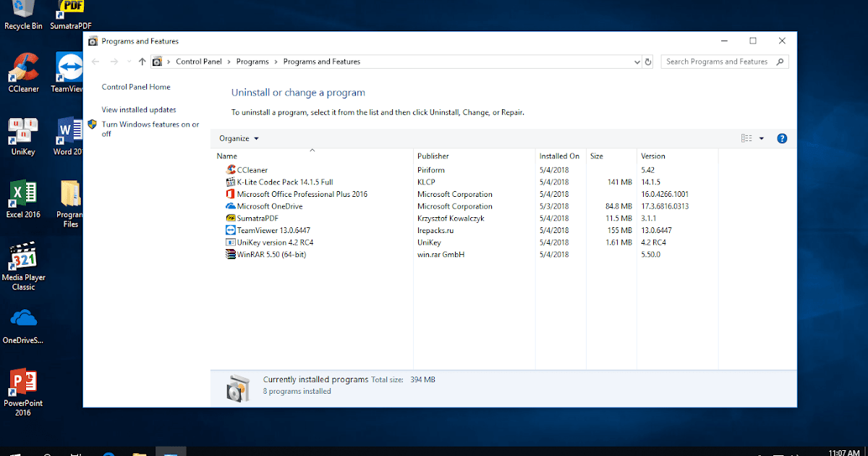Click the search magnifier icon
Screen dimensions: 868x456
(x=780, y=62)
